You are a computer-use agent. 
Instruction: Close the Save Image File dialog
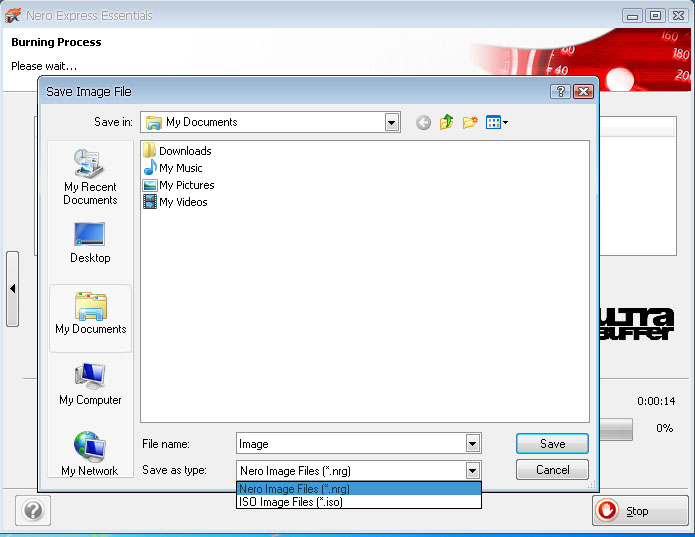click(x=583, y=92)
